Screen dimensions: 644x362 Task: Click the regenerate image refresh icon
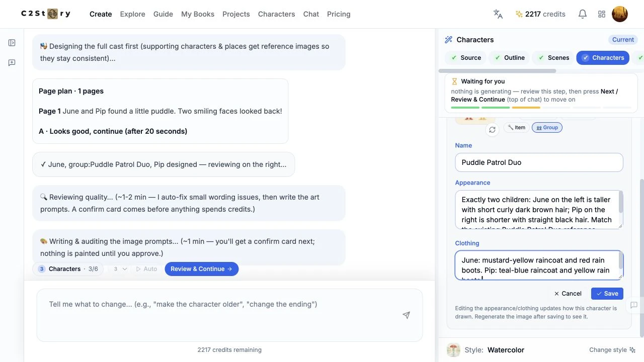point(492,130)
